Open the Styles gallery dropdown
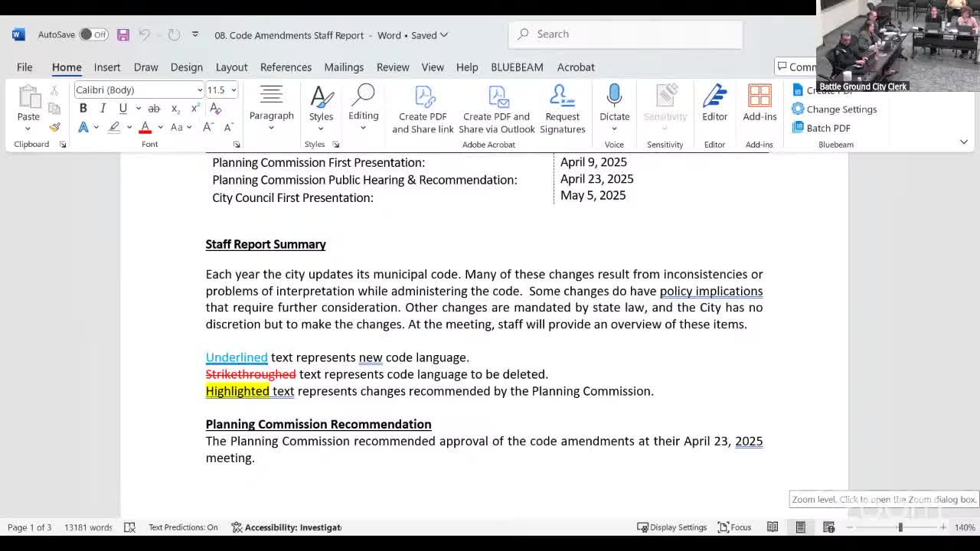The height and width of the screenshot is (551, 980). [x=321, y=128]
